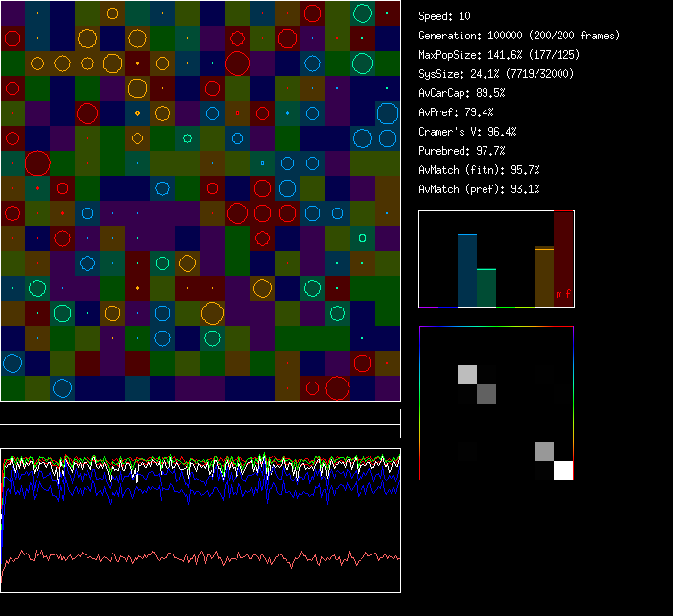Click the MaxPopSize statistic line
This screenshot has width=673, height=616.
(x=499, y=55)
